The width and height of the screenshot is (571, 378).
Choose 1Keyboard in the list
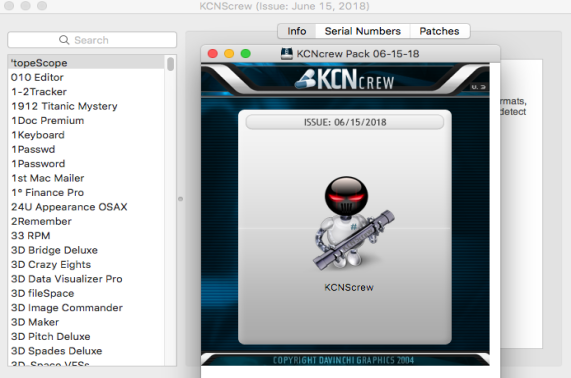click(x=86, y=135)
